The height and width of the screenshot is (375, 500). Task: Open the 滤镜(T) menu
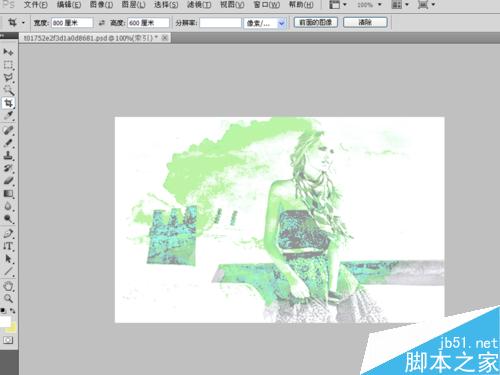tap(199, 5)
